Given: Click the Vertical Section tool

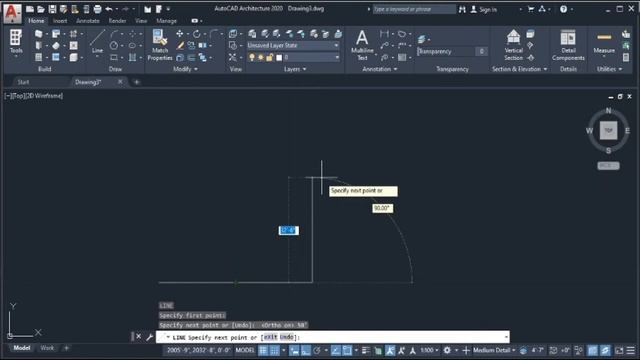Looking at the screenshot, I should 513,45.
